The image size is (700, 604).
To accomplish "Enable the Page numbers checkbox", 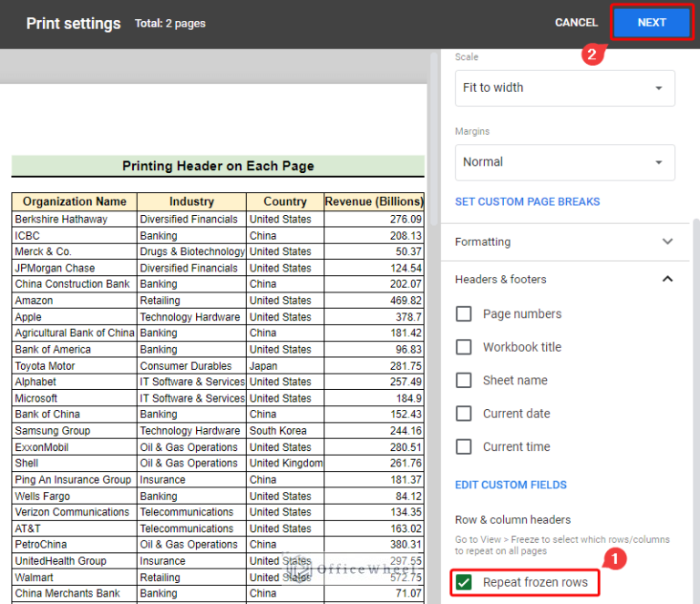I will pyautogui.click(x=464, y=314).
